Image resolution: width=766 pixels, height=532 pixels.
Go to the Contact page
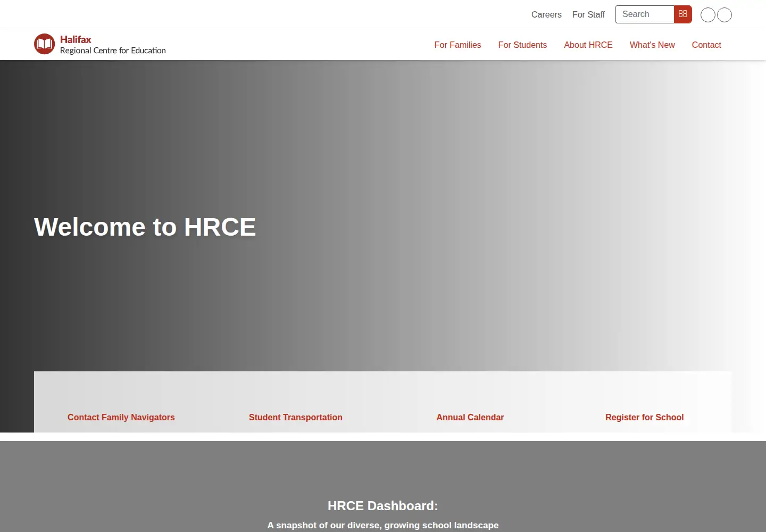pos(706,45)
